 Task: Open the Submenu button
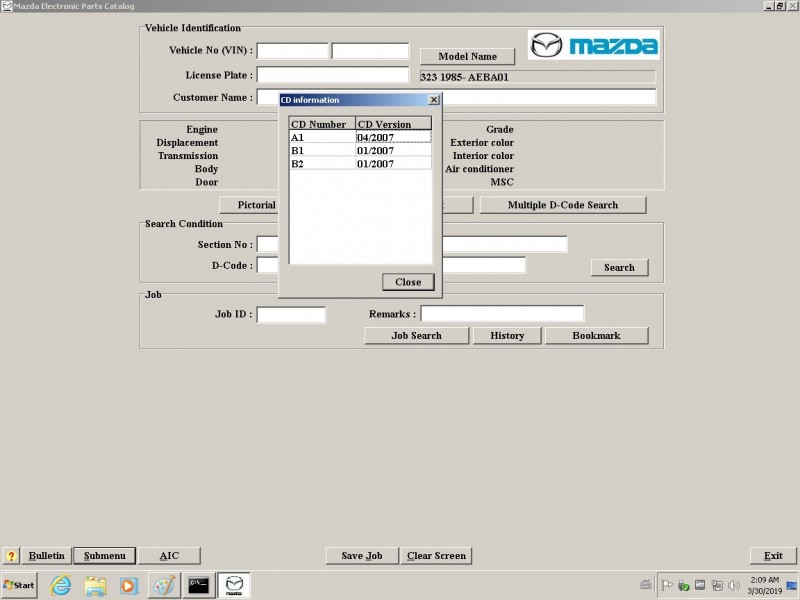(x=105, y=556)
